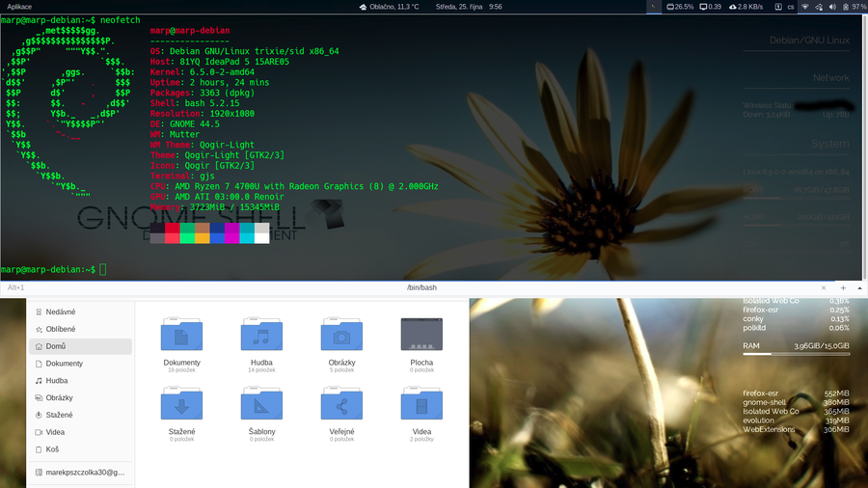The height and width of the screenshot is (488, 868).
Task: Click the Oblíbené star icon in sidebar
Action: click(39, 329)
